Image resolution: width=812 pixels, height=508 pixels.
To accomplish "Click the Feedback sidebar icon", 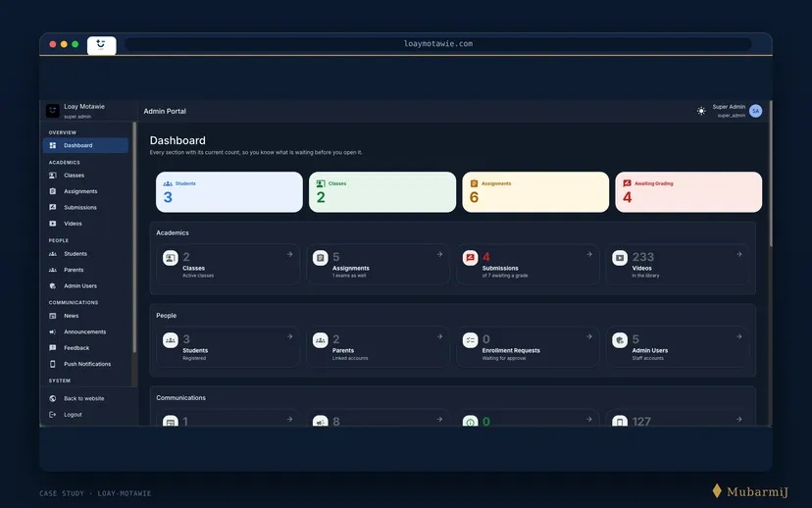I will click(52, 348).
